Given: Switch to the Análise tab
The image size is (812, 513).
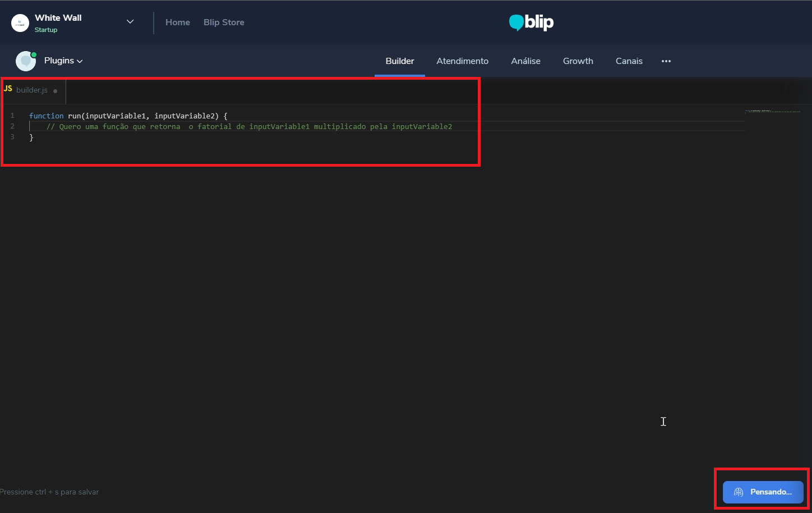Looking at the screenshot, I should (526, 61).
